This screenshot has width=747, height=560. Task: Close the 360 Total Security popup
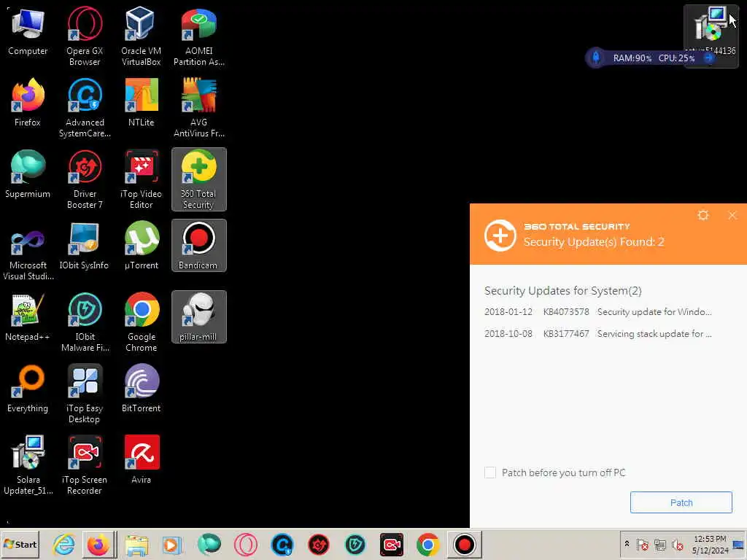tap(732, 215)
